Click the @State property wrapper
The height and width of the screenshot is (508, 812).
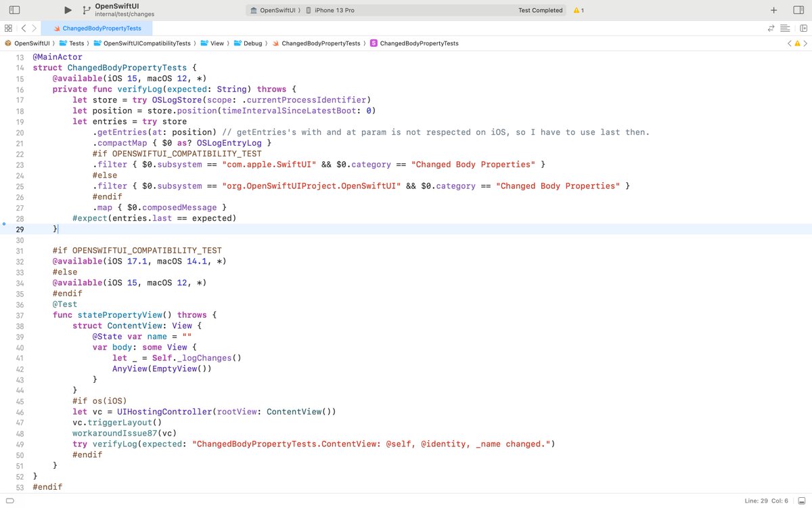click(x=108, y=337)
